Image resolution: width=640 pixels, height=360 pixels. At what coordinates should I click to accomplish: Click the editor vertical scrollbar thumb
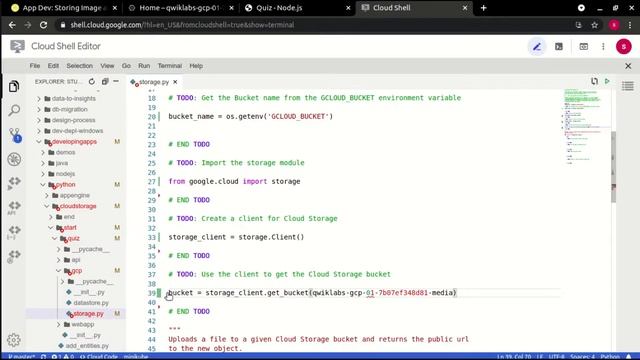click(x=613, y=167)
